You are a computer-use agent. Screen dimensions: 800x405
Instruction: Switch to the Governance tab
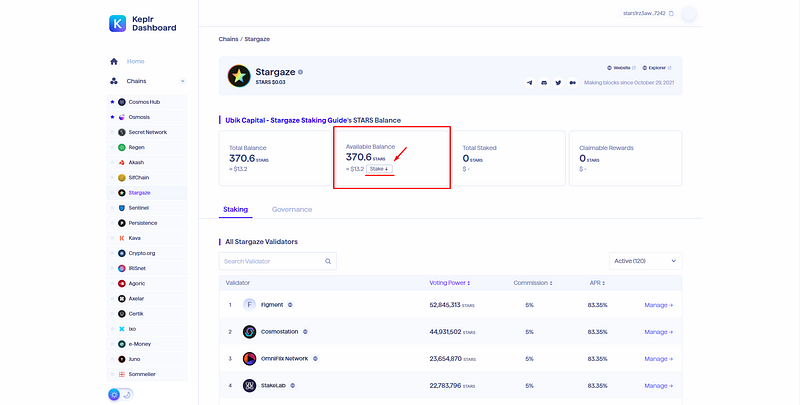pos(292,210)
